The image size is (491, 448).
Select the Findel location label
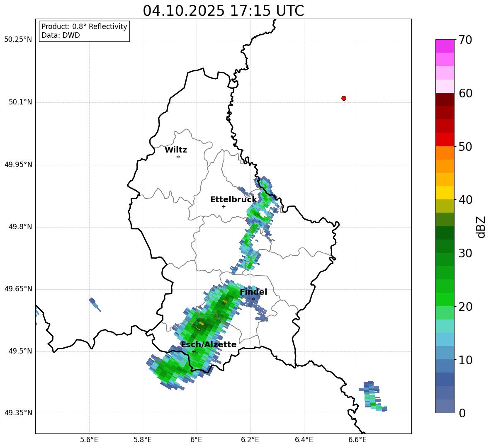click(x=253, y=292)
